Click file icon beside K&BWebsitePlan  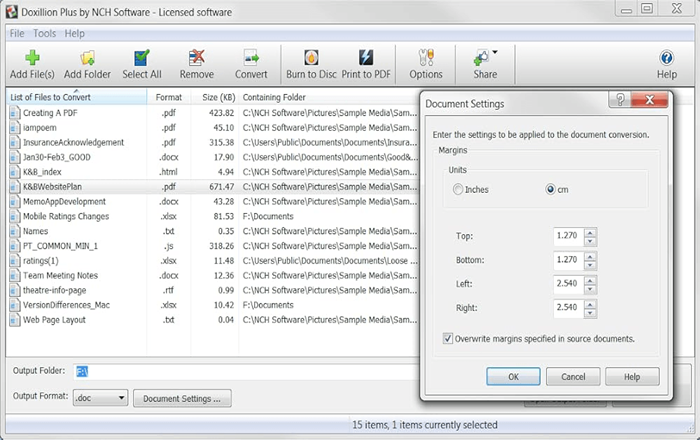point(15,187)
